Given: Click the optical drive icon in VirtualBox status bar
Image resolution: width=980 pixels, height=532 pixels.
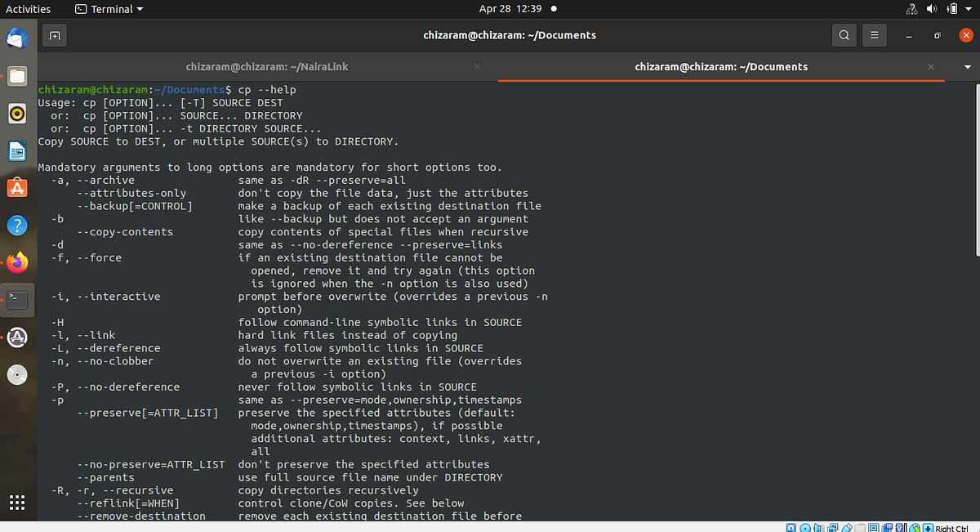Looking at the screenshot, I should tap(804, 527).
